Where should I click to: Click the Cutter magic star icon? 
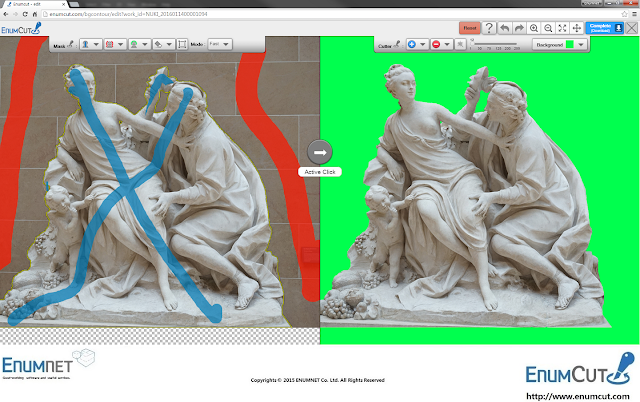click(460, 44)
